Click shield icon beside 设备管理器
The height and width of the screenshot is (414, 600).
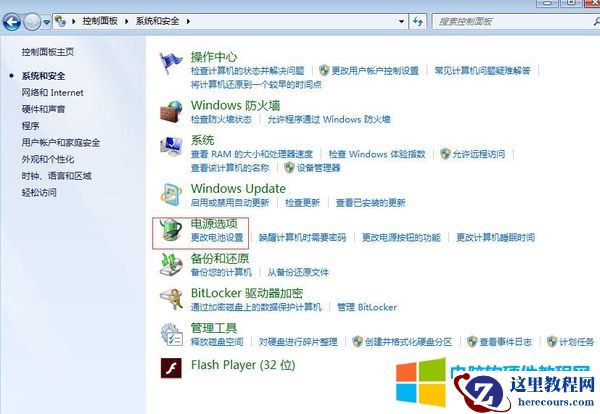(289, 168)
